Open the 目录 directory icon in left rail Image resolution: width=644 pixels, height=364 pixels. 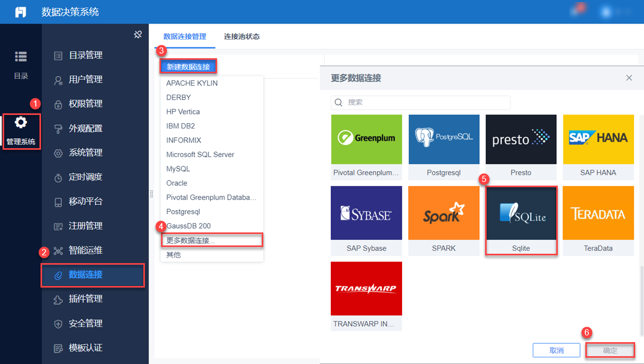[21, 56]
